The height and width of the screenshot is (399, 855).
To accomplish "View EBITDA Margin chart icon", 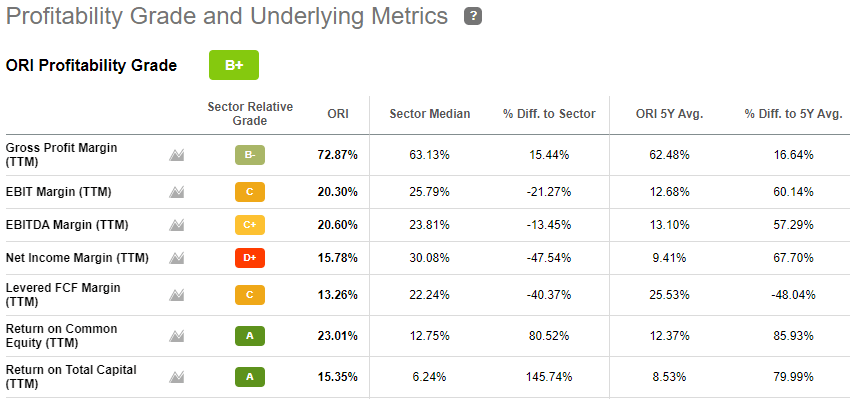I will point(176,225).
